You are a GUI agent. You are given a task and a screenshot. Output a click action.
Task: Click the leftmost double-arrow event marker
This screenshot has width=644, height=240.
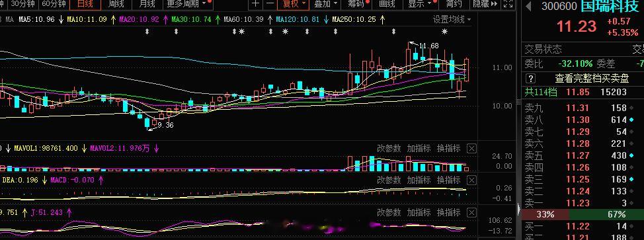147,32
